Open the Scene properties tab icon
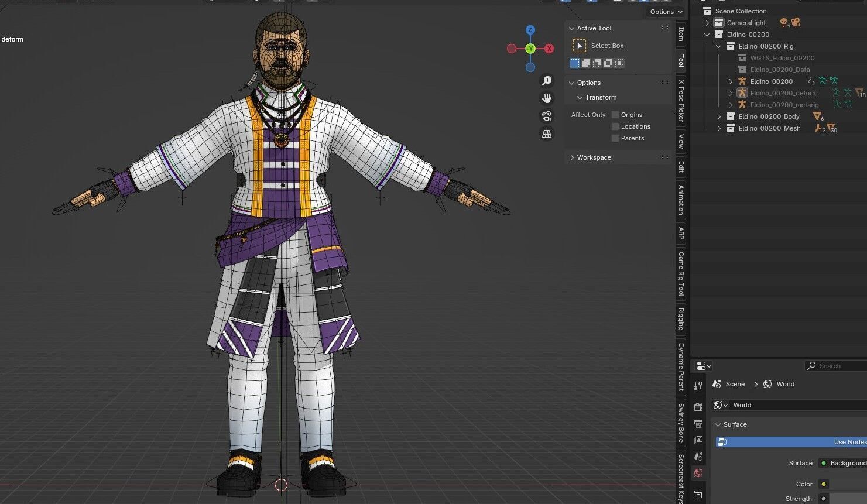The width and height of the screenshot is (867, 504). click(698, 456)
